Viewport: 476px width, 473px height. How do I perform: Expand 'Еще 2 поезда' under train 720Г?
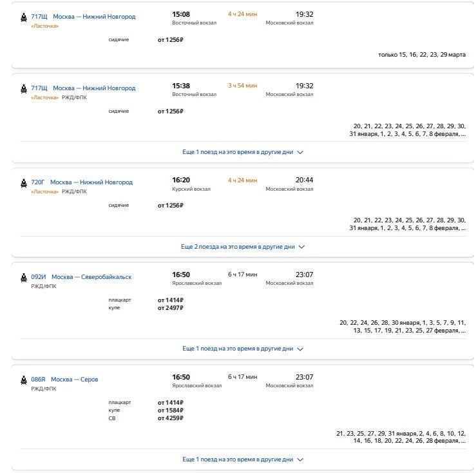[242, 246]
